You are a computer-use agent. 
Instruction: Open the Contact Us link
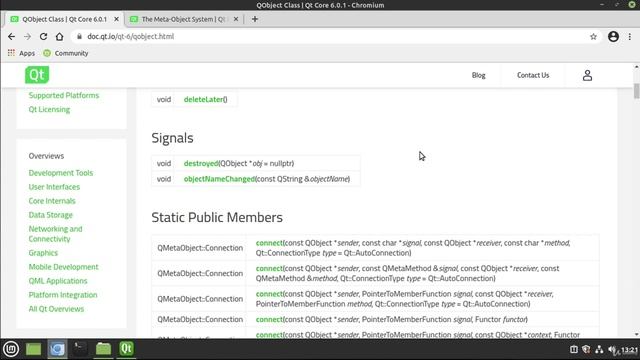[x=533, y=75]
